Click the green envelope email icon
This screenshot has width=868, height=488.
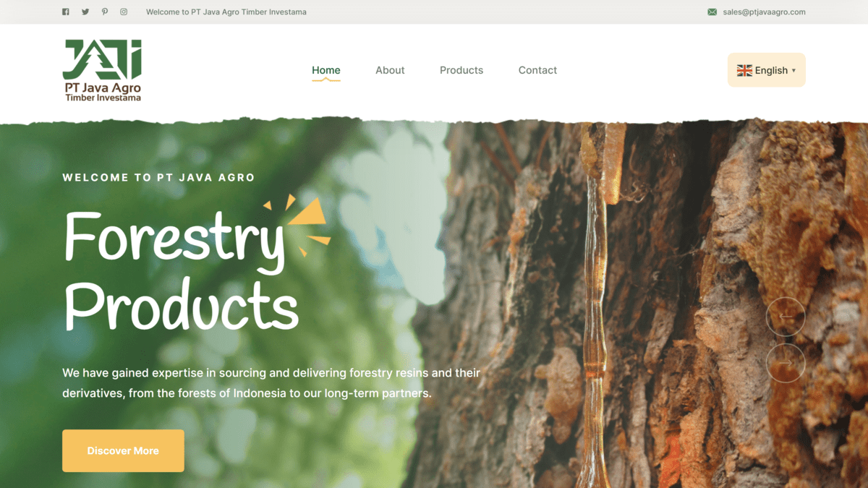tap(712, 12)
